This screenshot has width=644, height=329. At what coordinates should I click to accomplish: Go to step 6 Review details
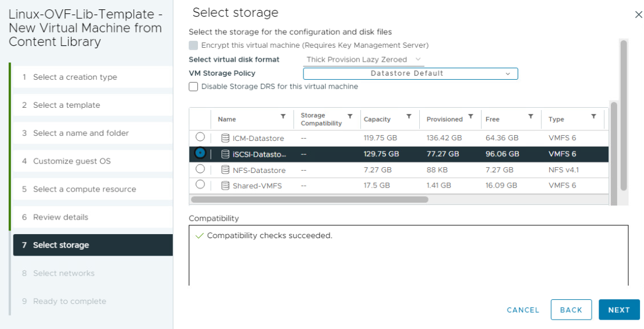coord(93,217)
